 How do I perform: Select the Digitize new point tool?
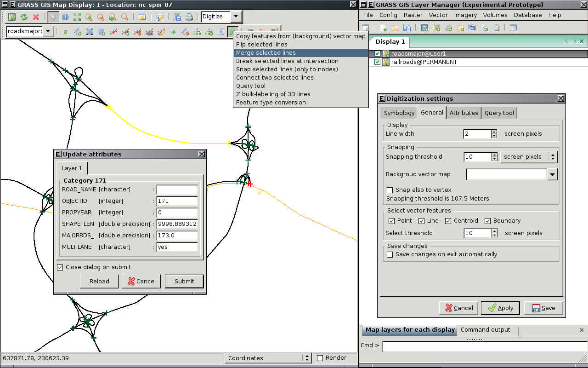65,32
